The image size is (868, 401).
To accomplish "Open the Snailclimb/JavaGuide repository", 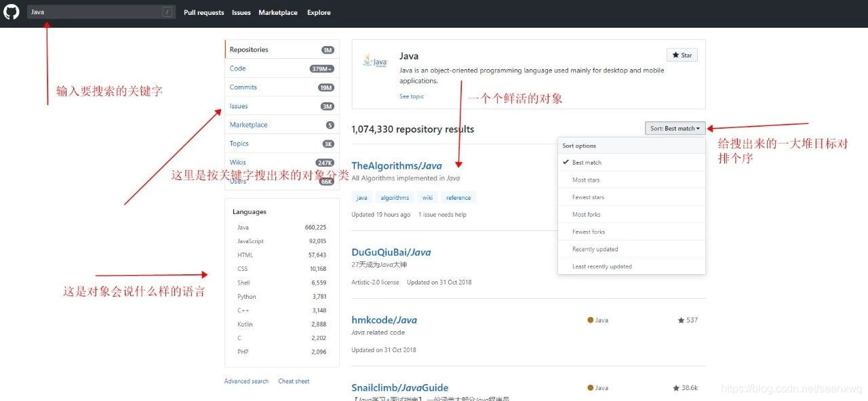I will (x=399, y=387).
